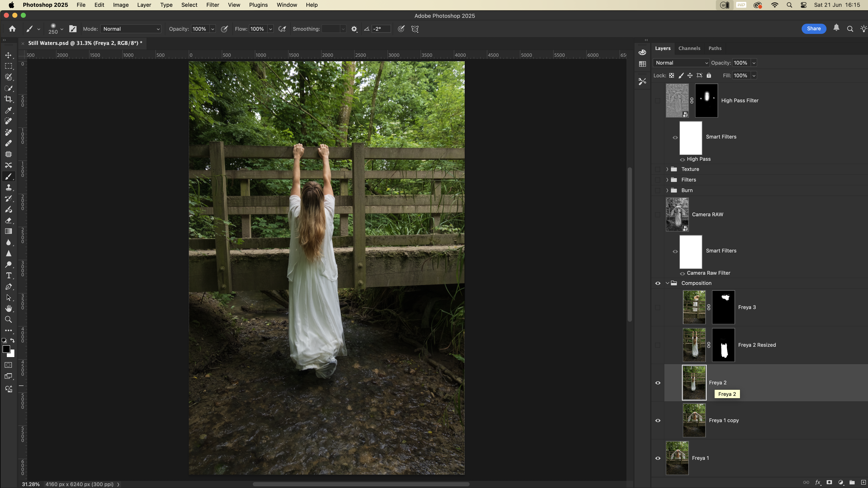Select the Path Selection tool
The image size is (868, 488).
pyautogui.click(x=8, y=298)
